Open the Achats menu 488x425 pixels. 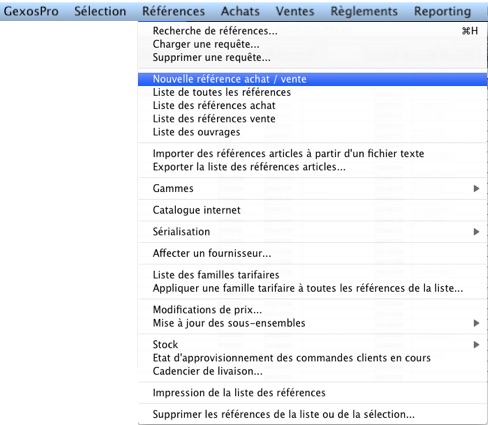240,11
